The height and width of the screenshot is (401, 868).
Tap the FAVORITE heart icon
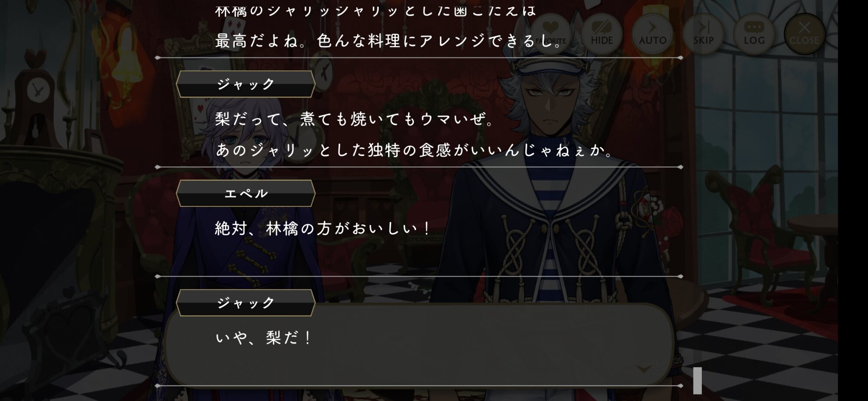[x=551, y=33]
